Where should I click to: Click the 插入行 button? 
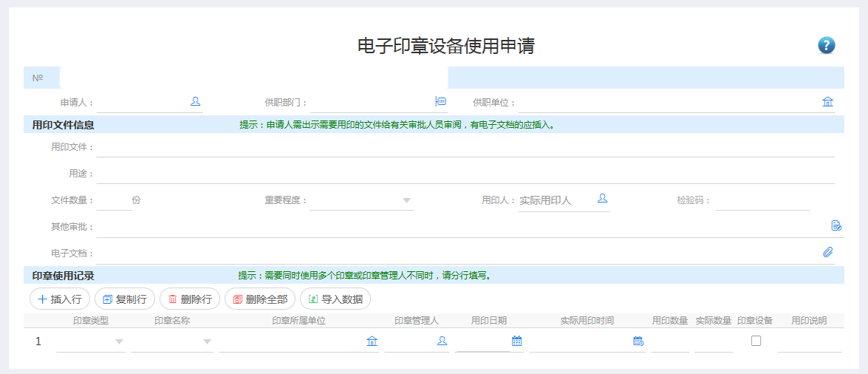(60, 299)
